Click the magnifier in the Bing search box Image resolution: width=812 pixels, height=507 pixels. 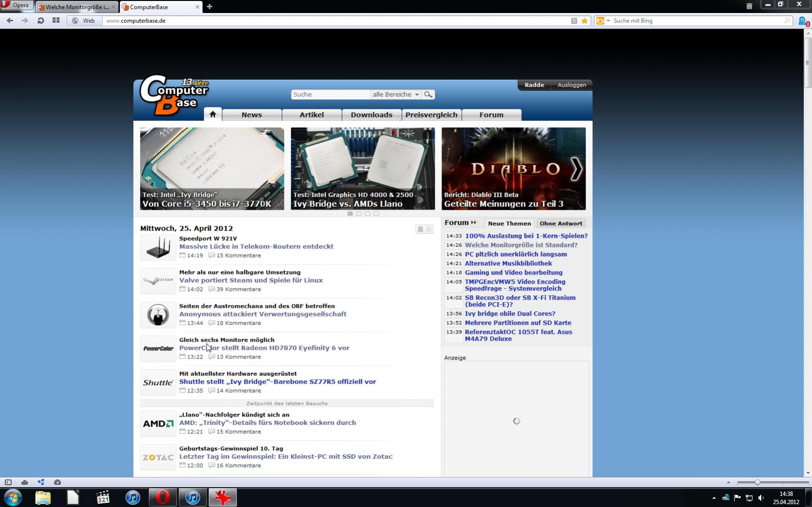click(x=787, y=21)
